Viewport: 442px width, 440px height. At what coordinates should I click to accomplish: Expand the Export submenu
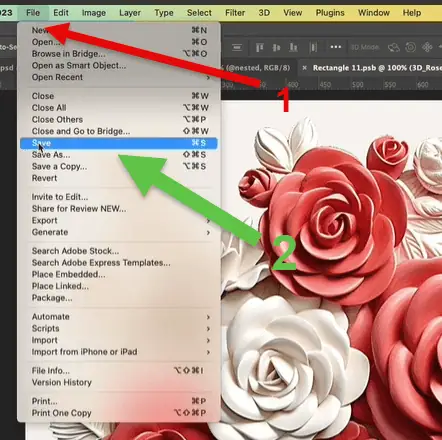pyautogui.click(x=119, y=221)
